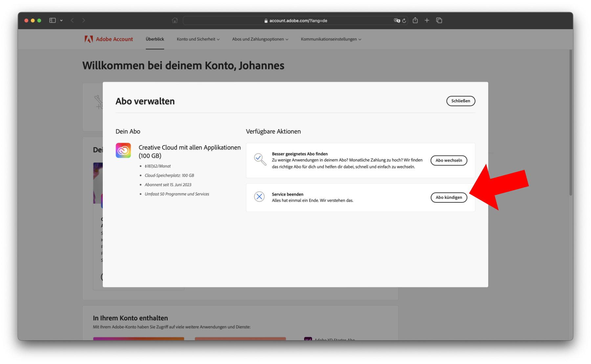The height and width of the screenshot is (364, 591).
Task: Toggle the Safari sidebar
Action: click(53, 20)
